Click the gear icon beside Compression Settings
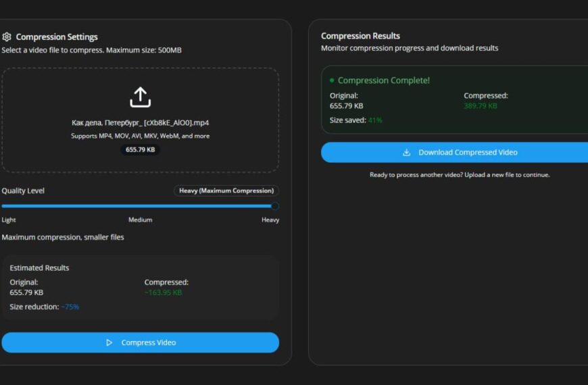This screenshot has width=588, height=385. 7,37
